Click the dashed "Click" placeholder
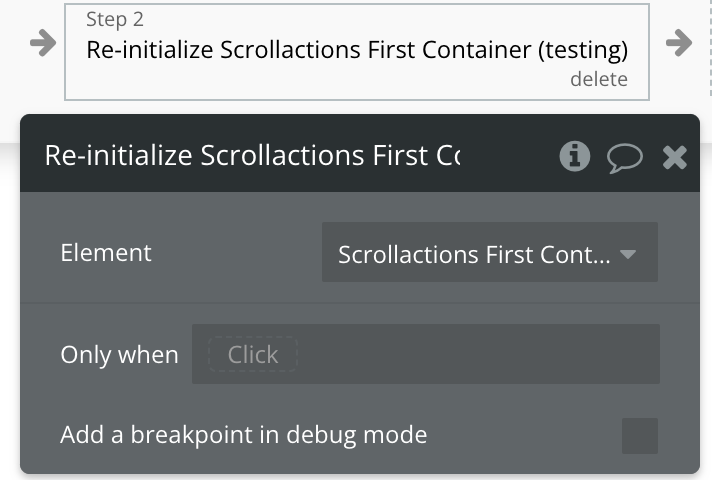Viewport: 712px width, 480px height. 253,354
